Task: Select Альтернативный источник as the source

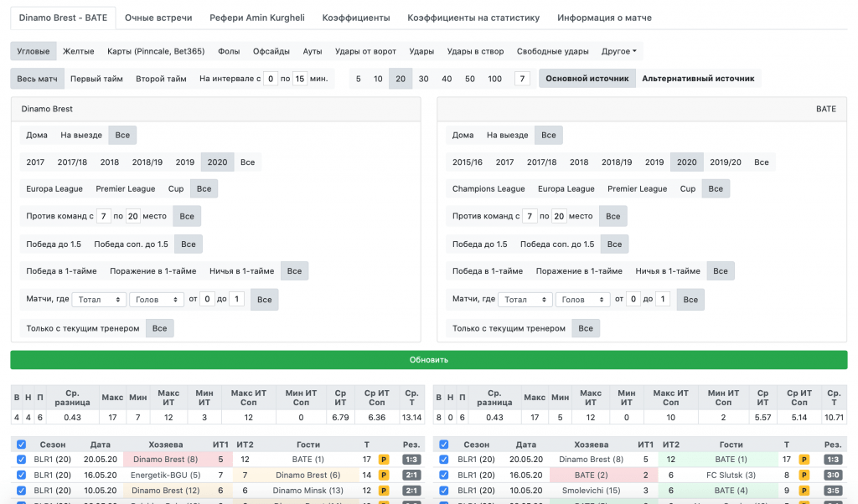Action: coord(697,79)
